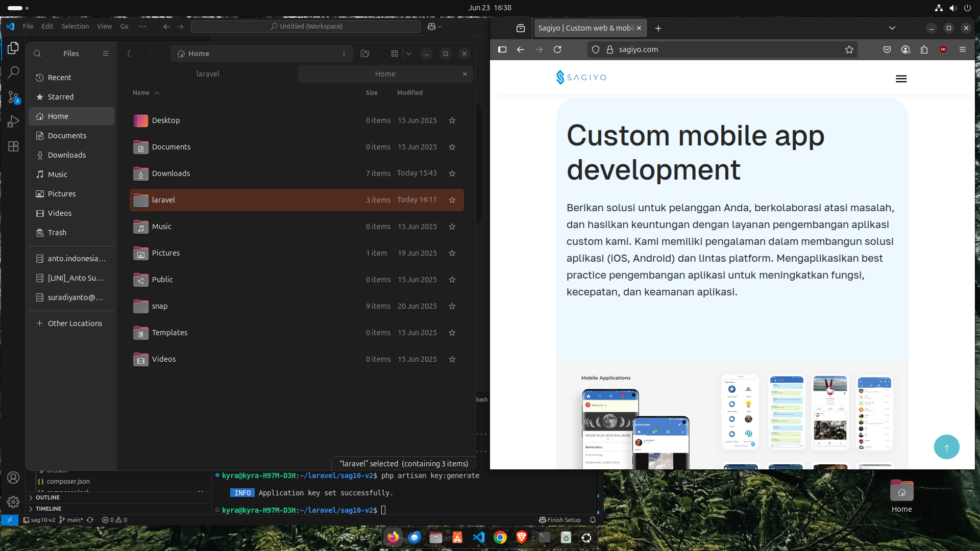Open the VS Code Edit menu
Image resolution: width=980 pixels, height=551 pixels.
point(47,27)
